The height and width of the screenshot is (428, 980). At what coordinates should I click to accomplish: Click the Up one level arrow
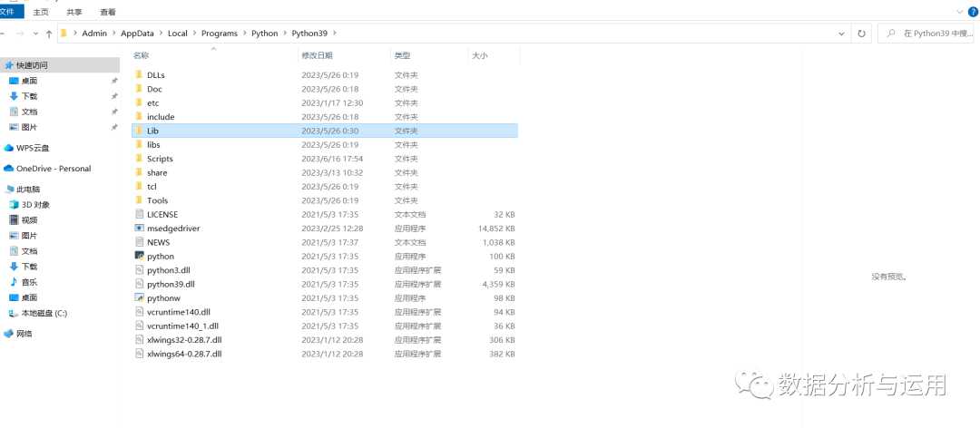point(48,34)
